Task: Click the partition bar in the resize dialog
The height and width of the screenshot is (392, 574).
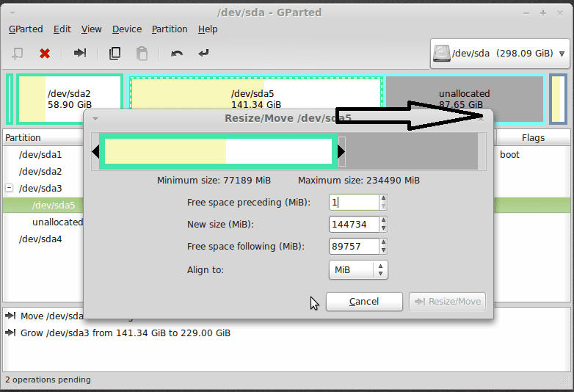Action: pyautogui.click(x=218, y=151)
